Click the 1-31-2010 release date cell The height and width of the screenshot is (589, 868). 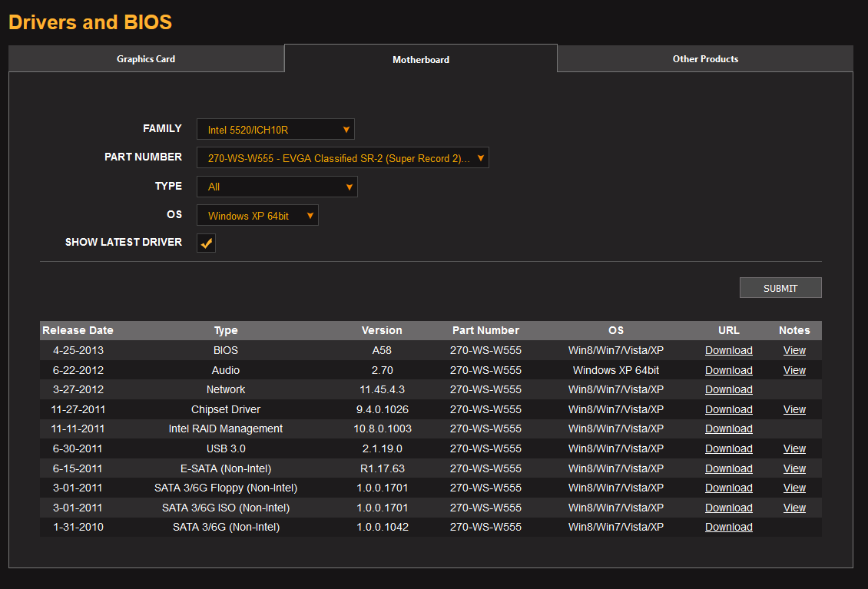(x=78, y=528)
